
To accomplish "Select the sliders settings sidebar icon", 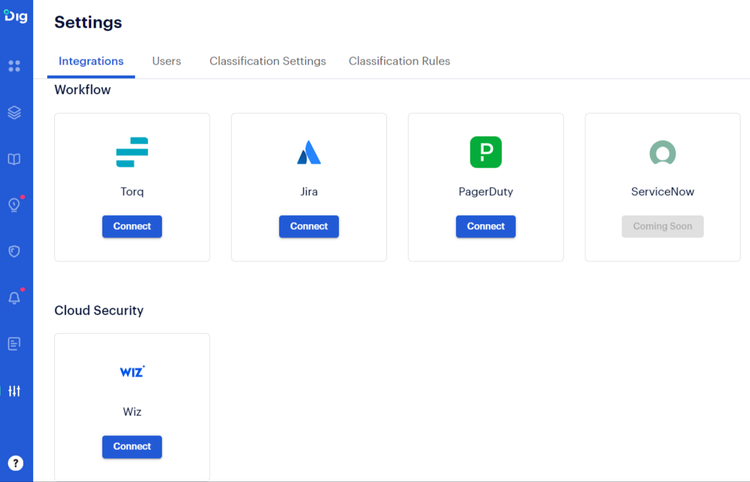I will coord(14,391).
